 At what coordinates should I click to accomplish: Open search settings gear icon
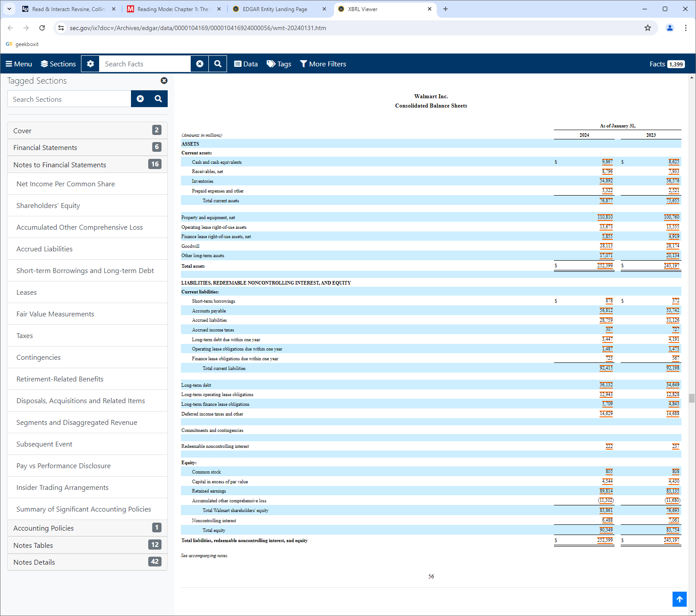tap(90, 64)
